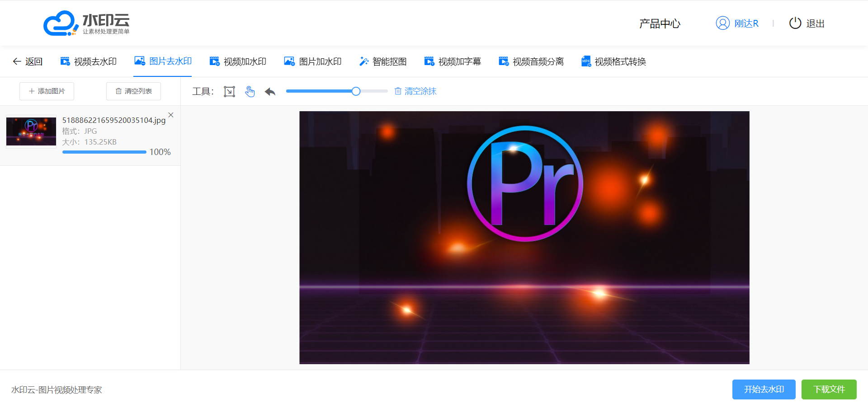Switch to 视频加水印 tab
868x408 pixels.
pos(238,61)
